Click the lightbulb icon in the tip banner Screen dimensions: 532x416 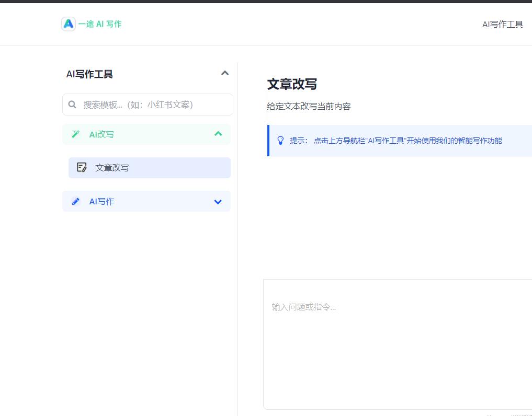point(280,141)
